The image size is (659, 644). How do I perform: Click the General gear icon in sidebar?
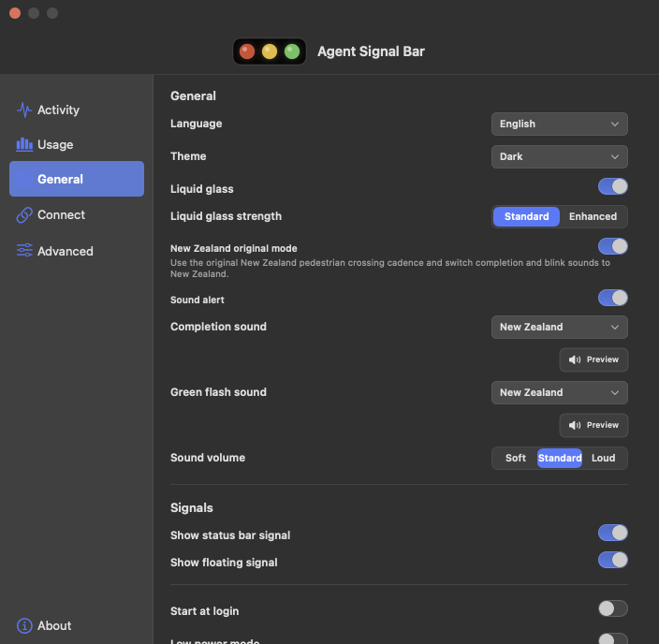point(24,179)
